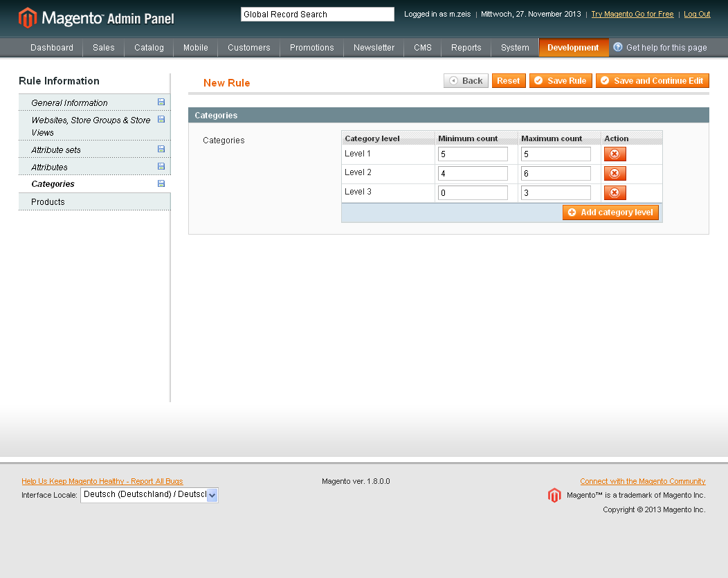Switch to the General Information tab

tap(95, 102)
